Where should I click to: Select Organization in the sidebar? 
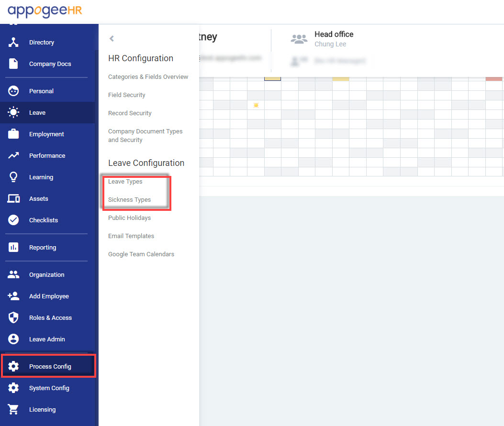(47, 274)
